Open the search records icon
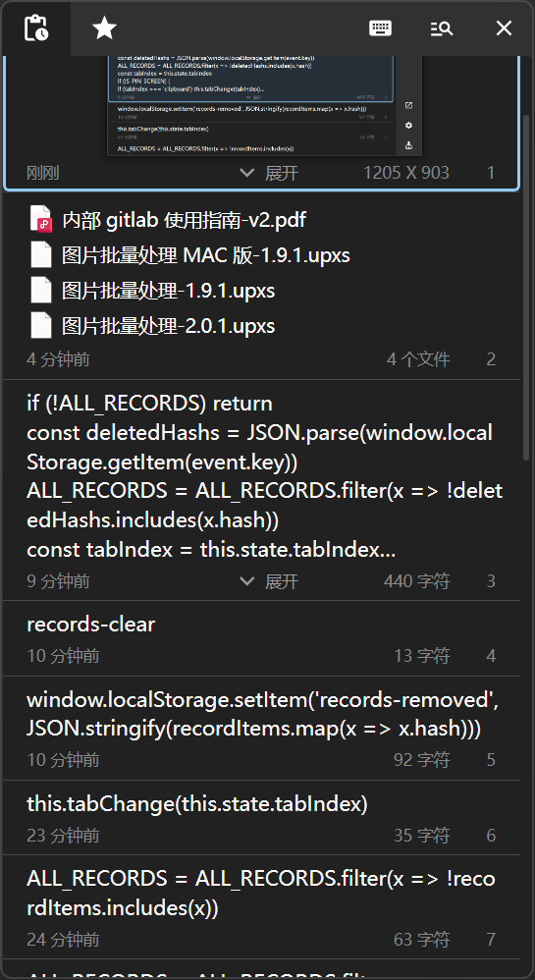 [442, 28]
